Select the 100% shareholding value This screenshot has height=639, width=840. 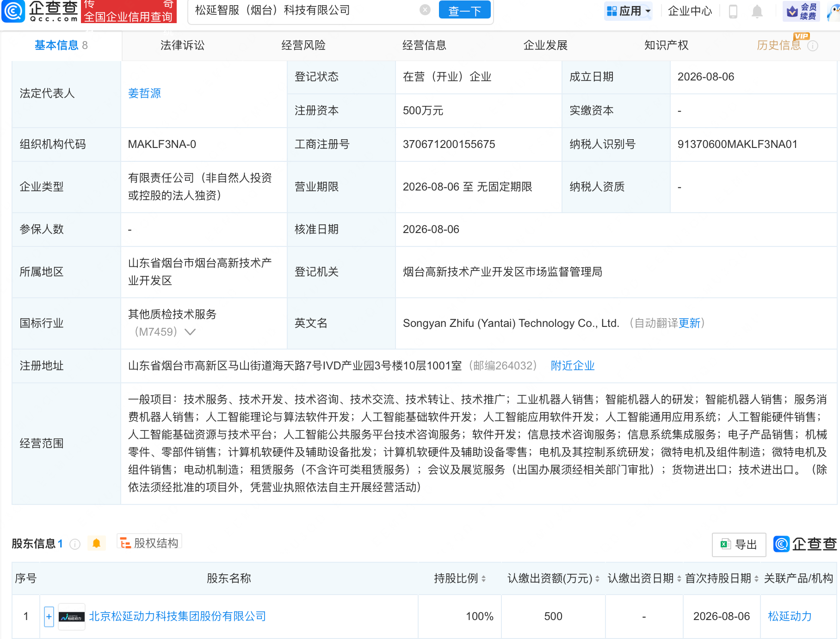480,616
